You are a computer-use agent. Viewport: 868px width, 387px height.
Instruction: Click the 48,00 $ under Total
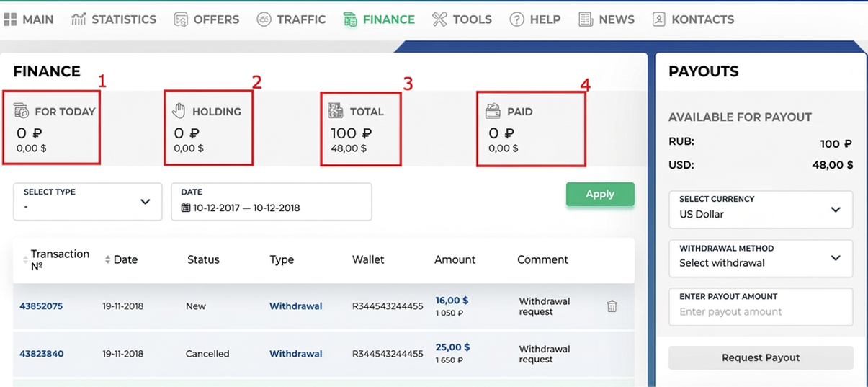coord(349,148)
